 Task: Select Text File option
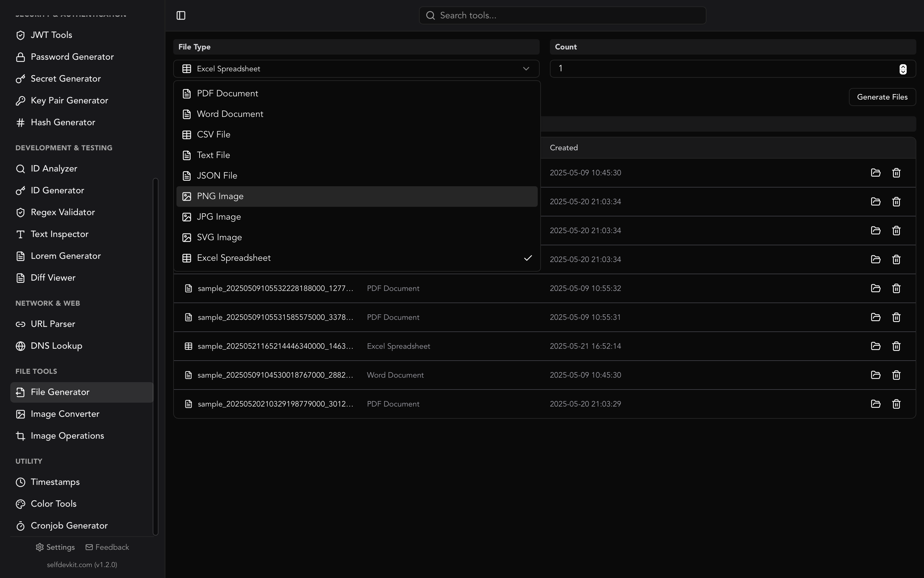point(357,155)
